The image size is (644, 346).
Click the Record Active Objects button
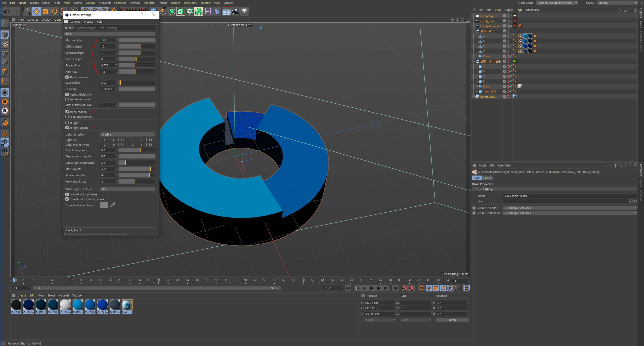[x=405, y=288]
